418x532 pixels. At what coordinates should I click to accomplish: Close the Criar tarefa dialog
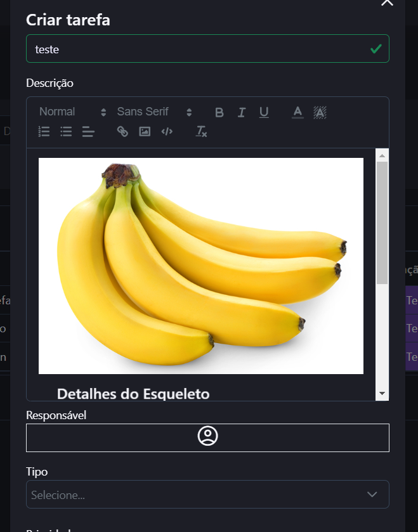[x=387, y=3]
